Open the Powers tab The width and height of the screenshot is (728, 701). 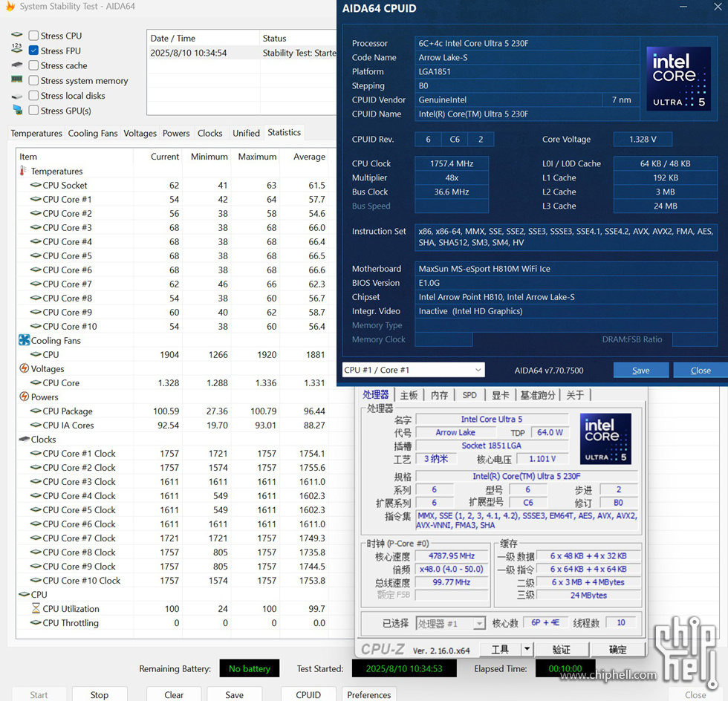tap(176, 133)
